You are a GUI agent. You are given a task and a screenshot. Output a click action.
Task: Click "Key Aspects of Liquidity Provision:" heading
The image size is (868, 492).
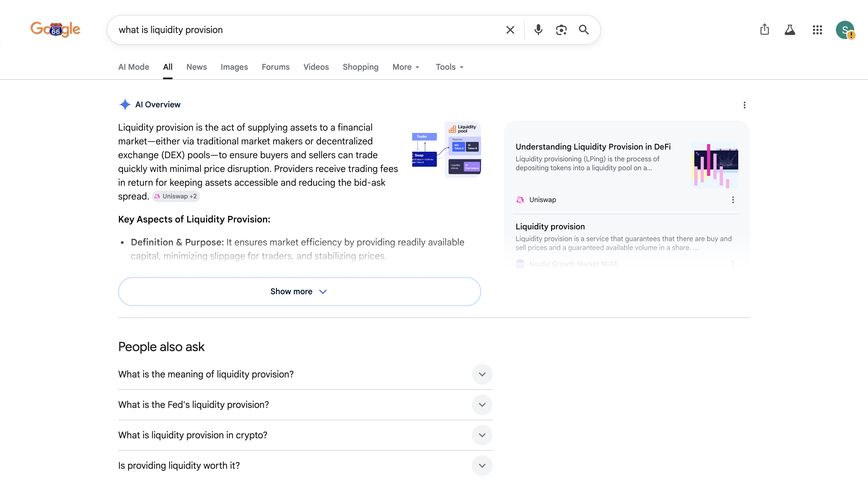194,219
